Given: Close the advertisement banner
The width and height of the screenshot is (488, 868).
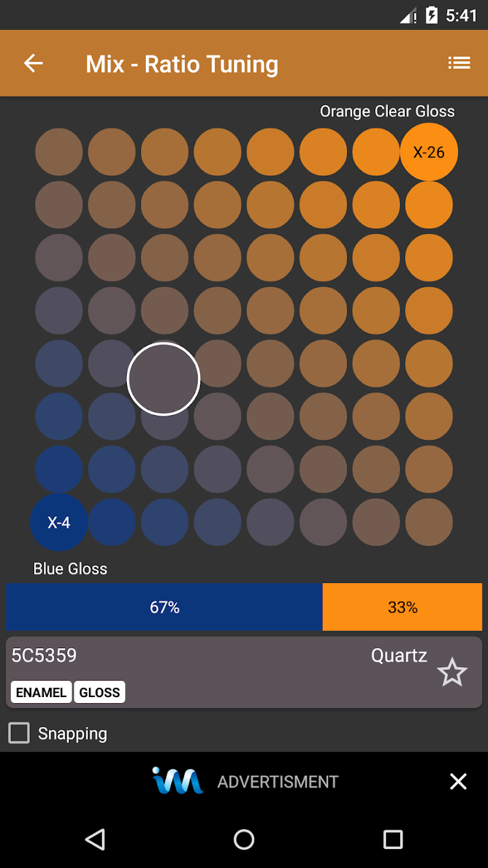Looking at the screenshot, I should (x=458, y=781).
